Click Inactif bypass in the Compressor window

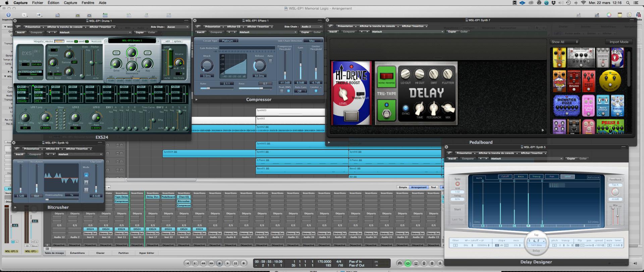pyautogui.click(x=201, y=32)
